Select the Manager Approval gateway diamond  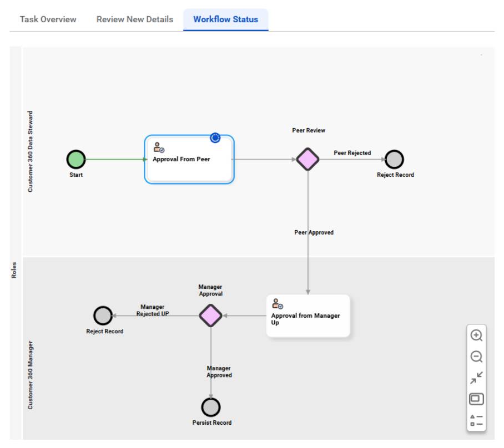[210, 315]
